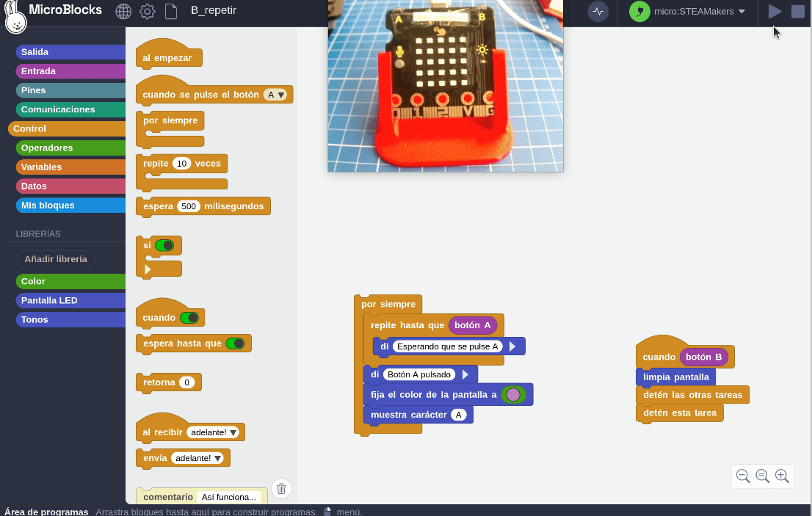Select the Mis bloques category

[70, 205]
